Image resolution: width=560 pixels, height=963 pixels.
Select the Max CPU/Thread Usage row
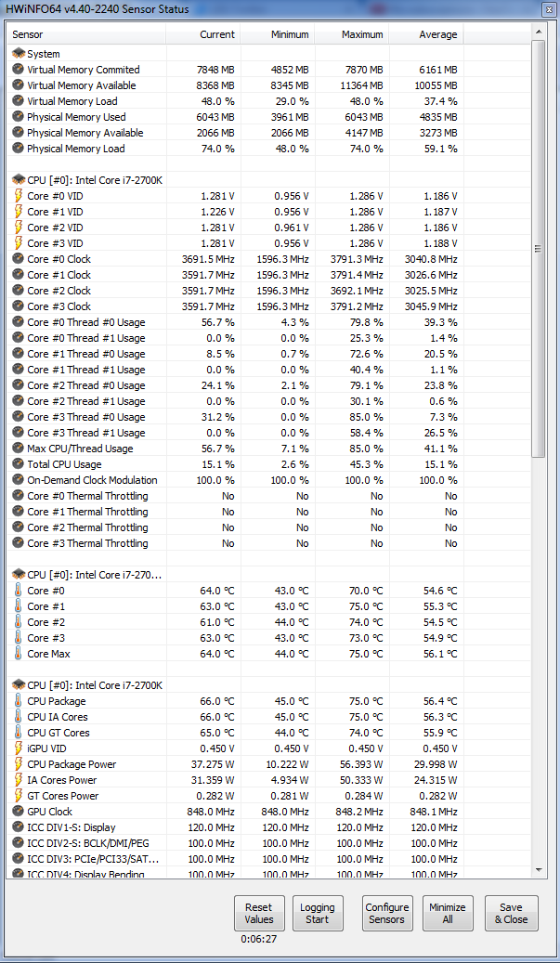[269, 449]
